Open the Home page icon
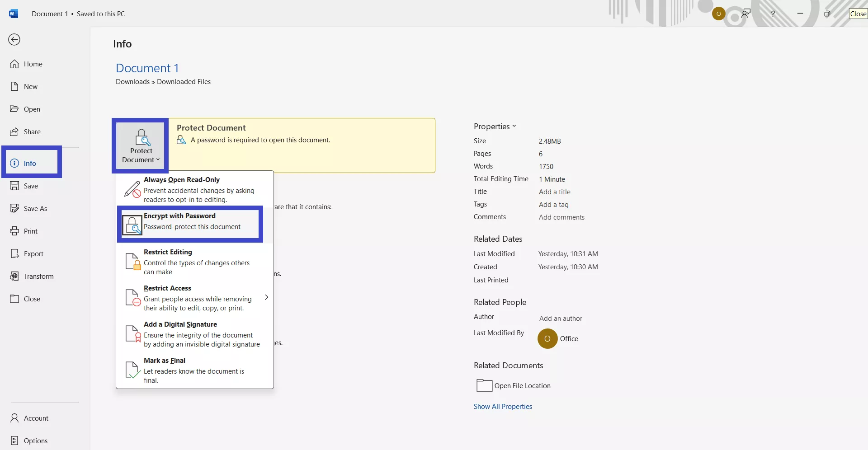The width and height of the screenshot is (868, 450). point(14,64)
